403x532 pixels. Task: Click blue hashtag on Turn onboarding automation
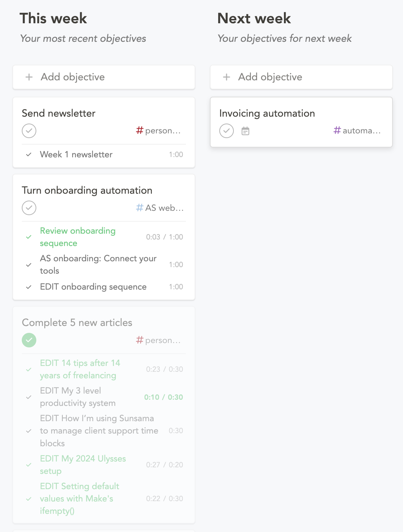point(140,208)
